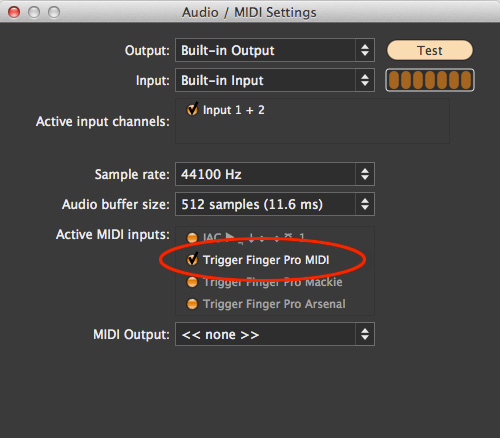Open the Output device dropdown
The height and width of the screenshot is (438, 500).
tap(275, 50)
